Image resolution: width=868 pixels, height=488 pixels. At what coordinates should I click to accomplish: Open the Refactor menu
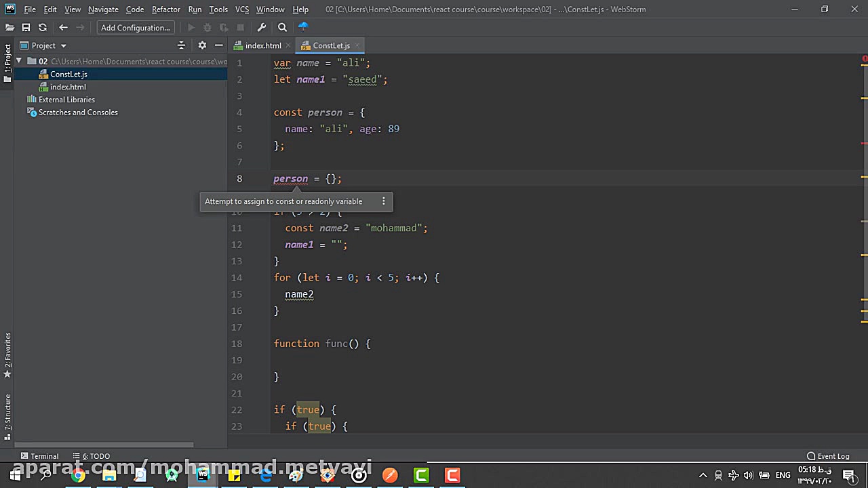166,9
